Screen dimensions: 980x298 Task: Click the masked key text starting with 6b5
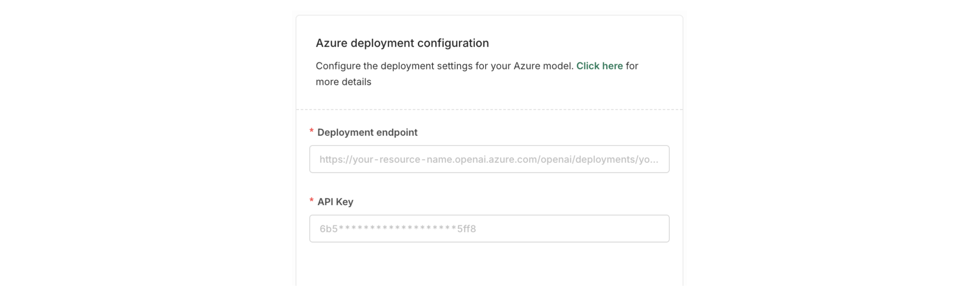pos(398,229)
